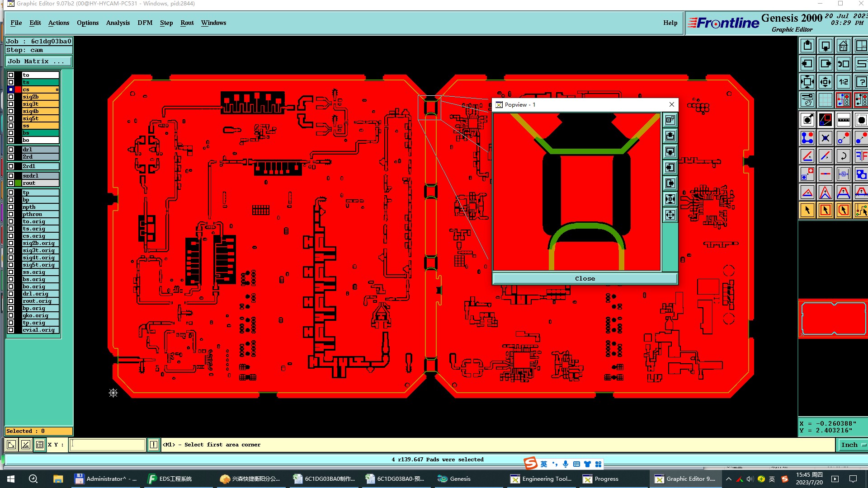
Task: Toggle the grid display icon
Action: (825, 100)
